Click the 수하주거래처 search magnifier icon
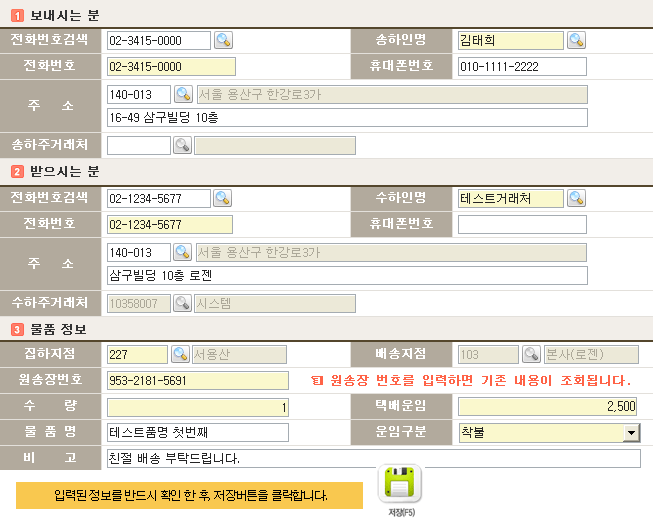This screenshot has width=653, height=520. 182,303
